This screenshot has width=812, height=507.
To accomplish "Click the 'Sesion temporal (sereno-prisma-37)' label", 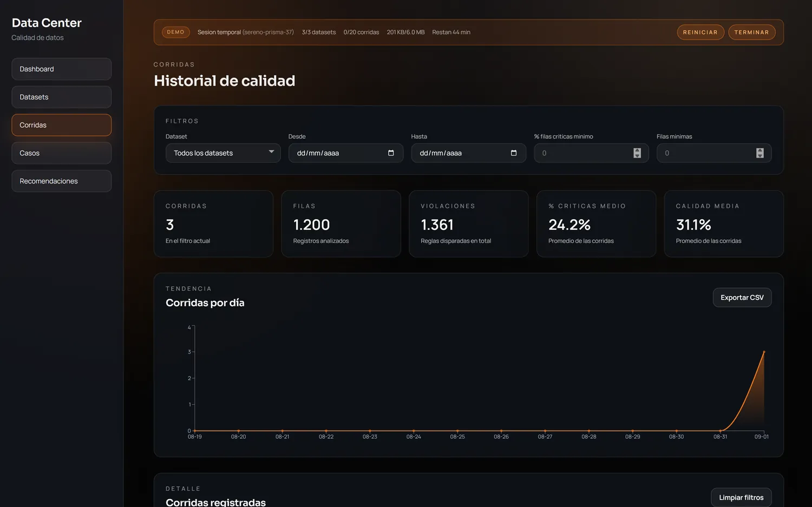I will [x=246, y=32].
